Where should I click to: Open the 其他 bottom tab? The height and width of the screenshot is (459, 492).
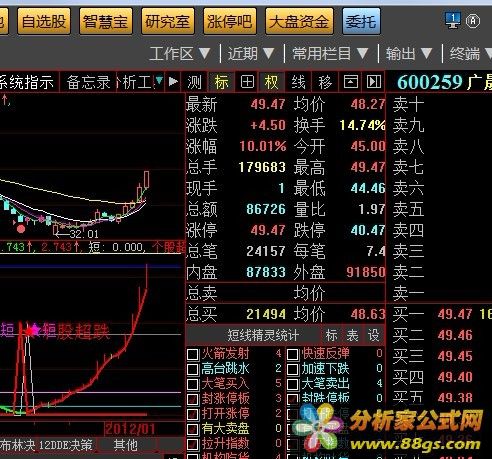tap(126, 445)
